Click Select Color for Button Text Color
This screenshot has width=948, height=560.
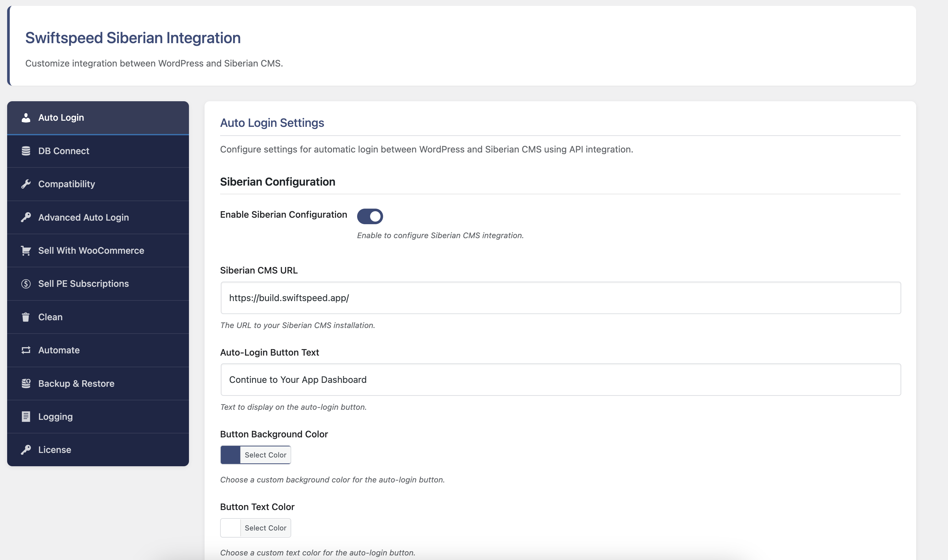coord(266,528)
